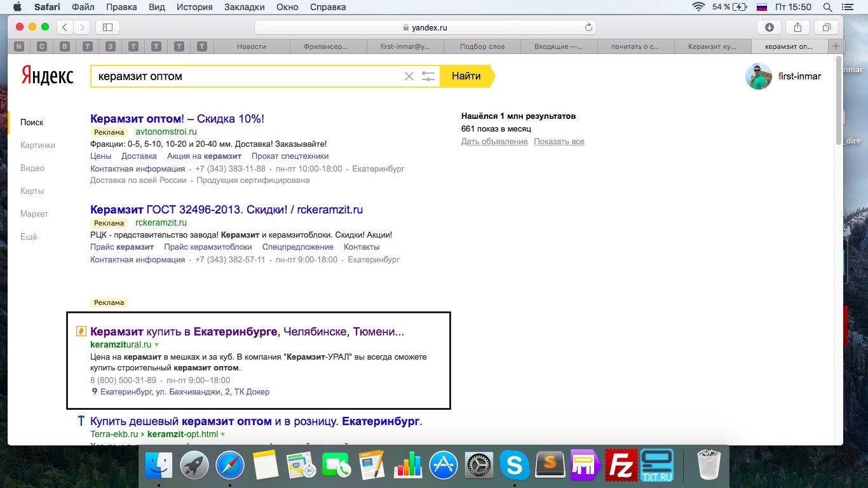Viewport: 868px width, 488px height.
Task: Open the Safari downloads list
Action: 770,27
